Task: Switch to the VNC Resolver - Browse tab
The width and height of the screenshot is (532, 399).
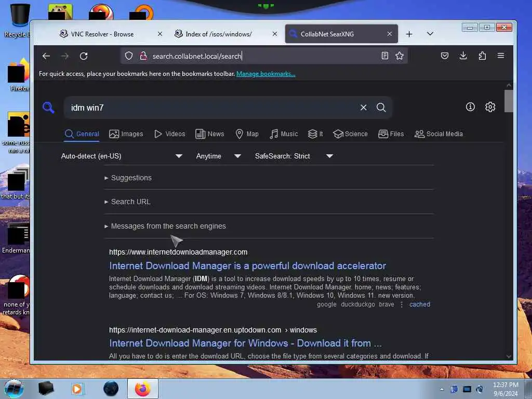Action: (x=102, y=34)
